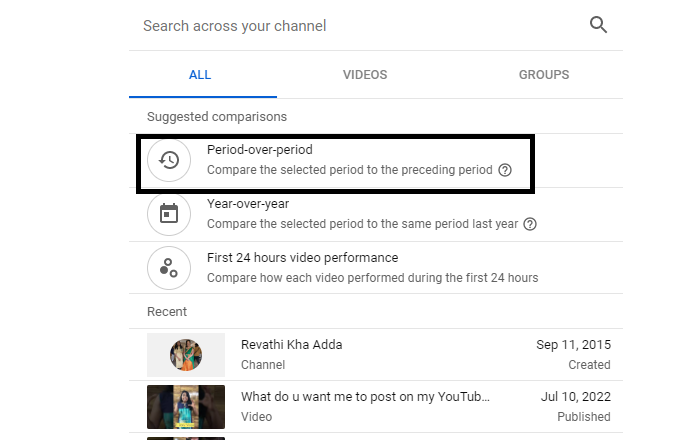Switch to the ALL tab
The image size is (700, 440).
point(200,75)
